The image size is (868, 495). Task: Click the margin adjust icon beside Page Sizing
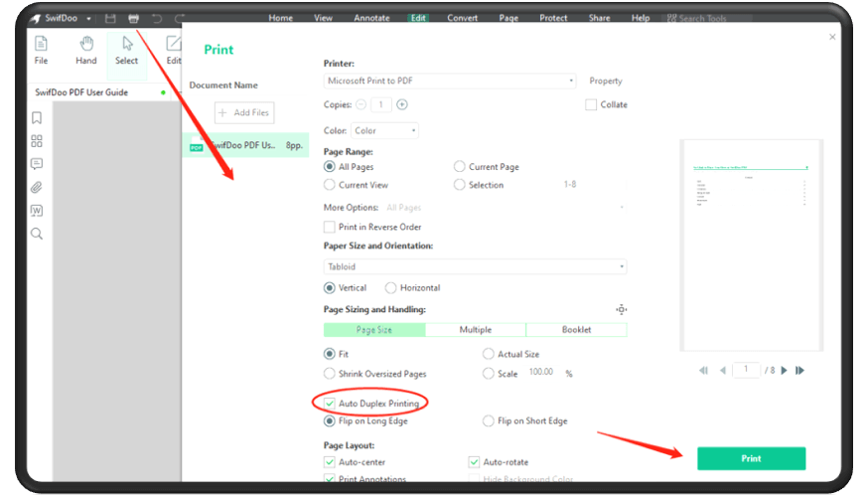(621, 309)
